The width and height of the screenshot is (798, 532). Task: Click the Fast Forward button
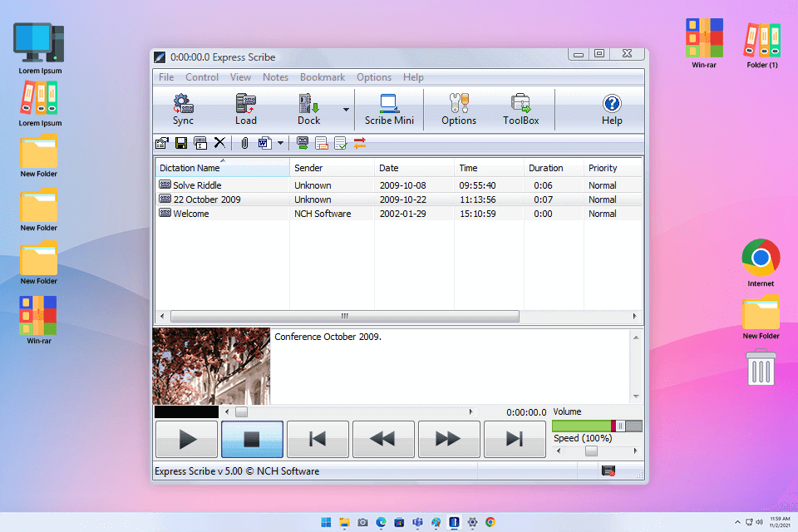click(449, 439)
